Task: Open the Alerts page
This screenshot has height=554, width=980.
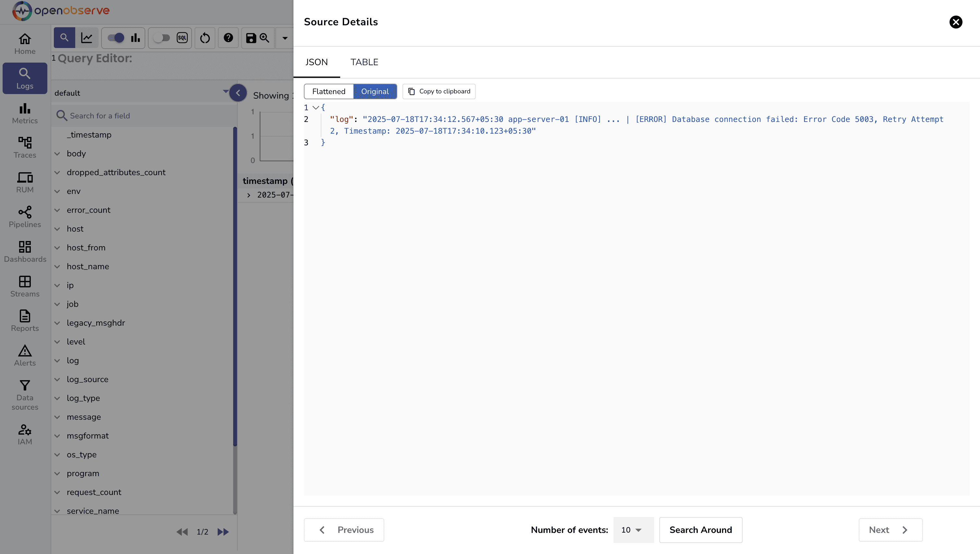Action: (24, 355)
